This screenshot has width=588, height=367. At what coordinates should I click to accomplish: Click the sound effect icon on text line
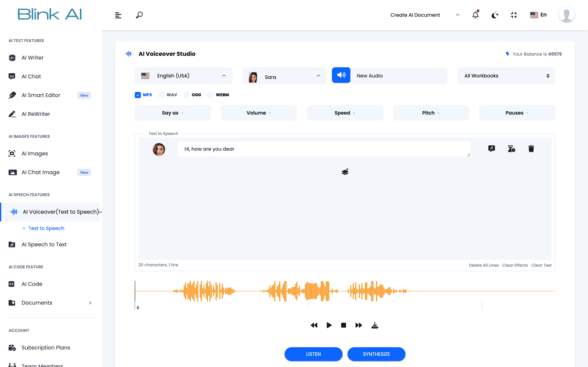pos(491,148)
